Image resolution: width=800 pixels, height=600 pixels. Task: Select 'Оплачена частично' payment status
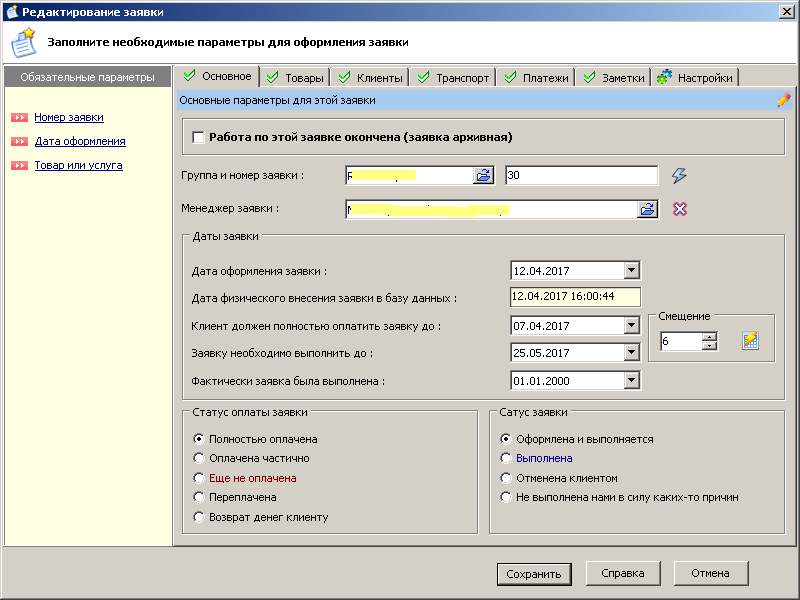point(199,458)
